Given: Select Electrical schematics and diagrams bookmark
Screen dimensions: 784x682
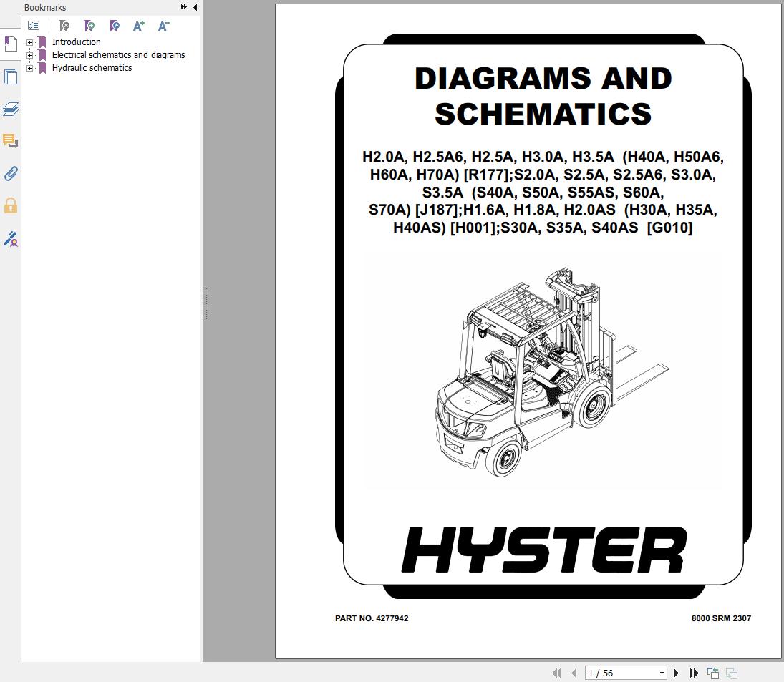Looking at the screenshot, I should [x=119, y=55].
